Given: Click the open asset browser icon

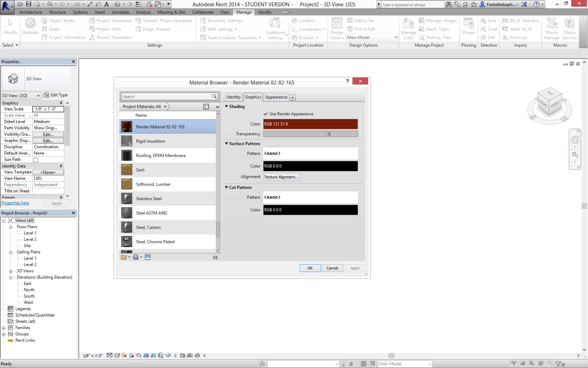Looking at the screenshot, I should tap(148, 257).
